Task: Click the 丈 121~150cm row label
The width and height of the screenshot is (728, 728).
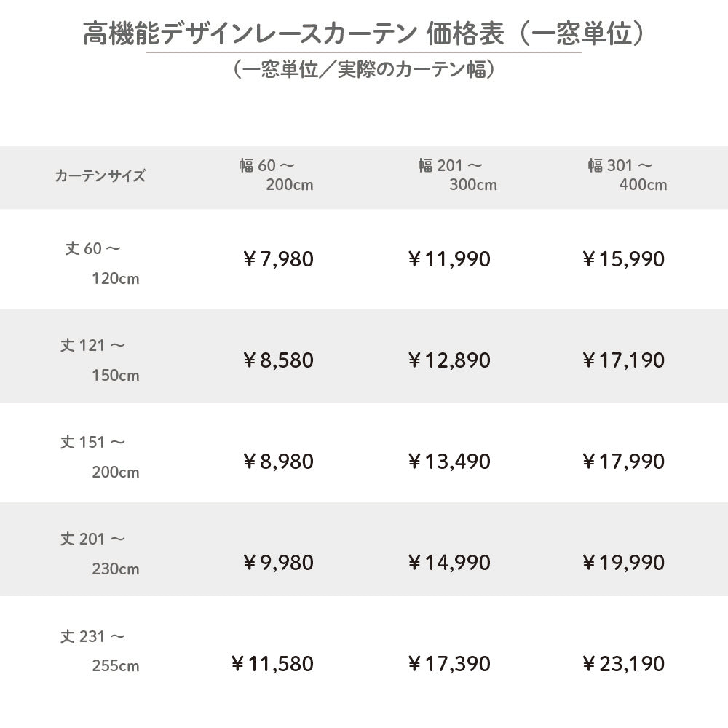Action: point(100,360)
